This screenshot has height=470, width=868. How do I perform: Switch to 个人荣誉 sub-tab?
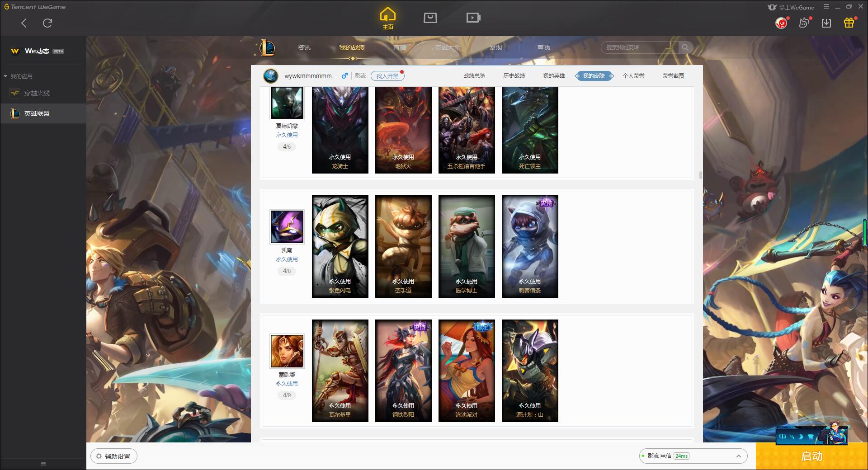point(633,76)
